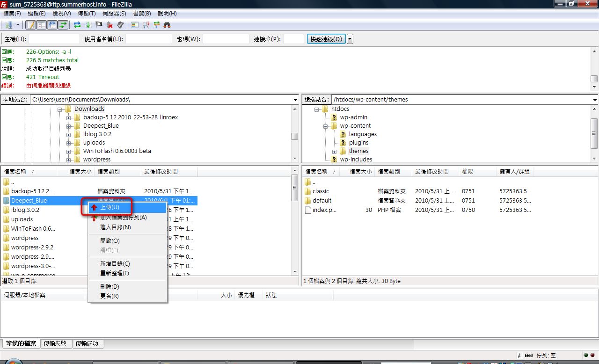
Task: Choose 新增目錄(C) in context menu
Action: tap(127, 264)
